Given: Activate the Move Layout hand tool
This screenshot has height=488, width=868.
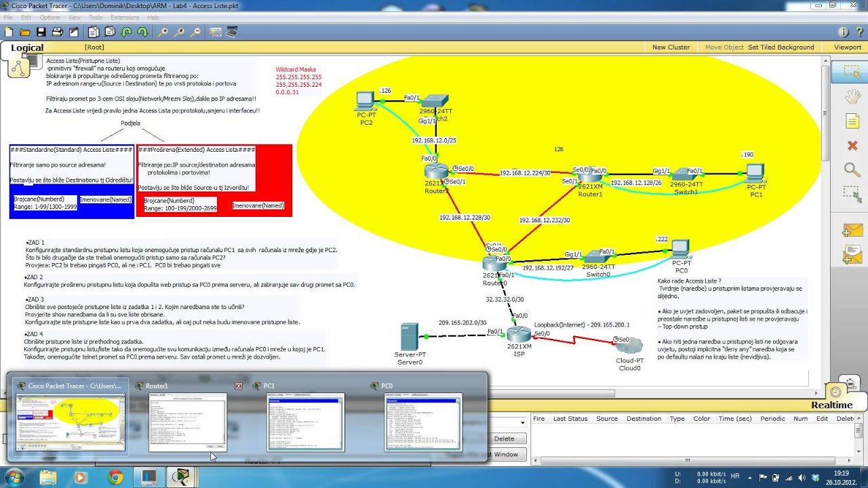Looking at the screenshot, I should 851,96.
